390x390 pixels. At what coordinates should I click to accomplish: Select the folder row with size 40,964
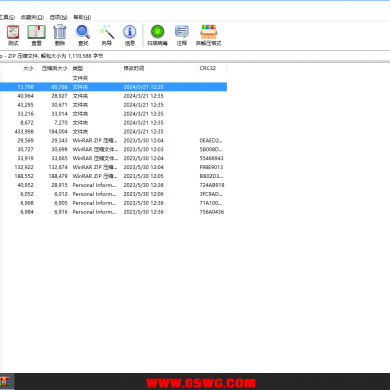pyautogui.click(x=113, y=96)
